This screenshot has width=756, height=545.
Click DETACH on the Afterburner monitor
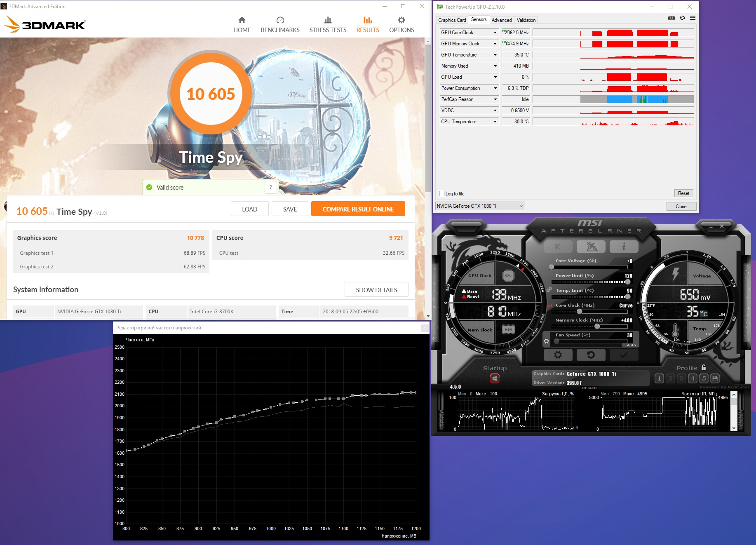click(589, 388)
